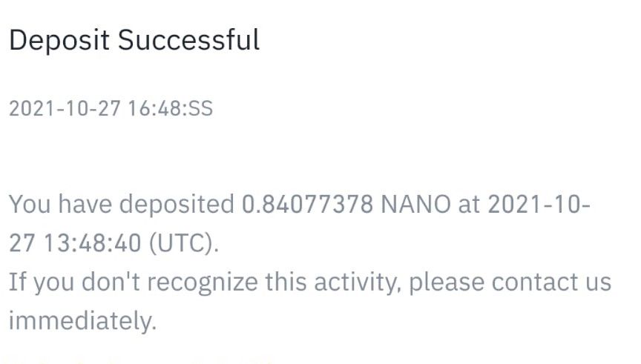Click the contact us text
The image size is (641, 364).
[x=551, y=282]
